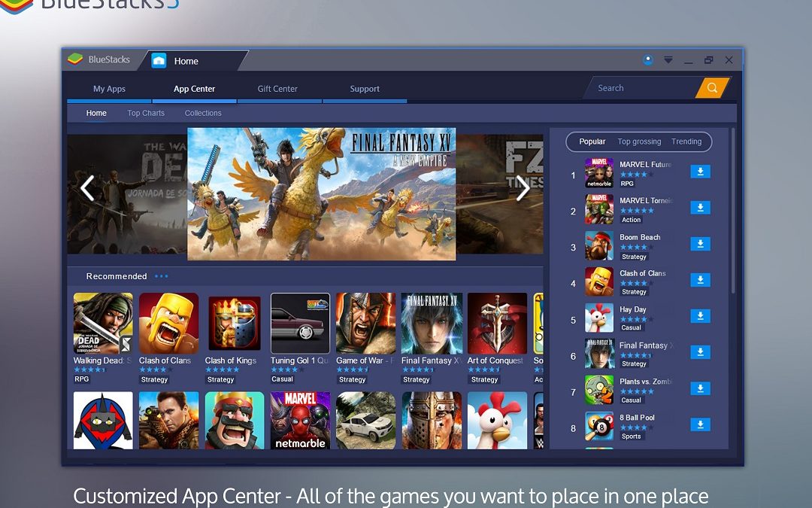Click the Action tag under MARVEL Torneio
Image resolution: width=812 pixels, height=508 pixels.
pyautogui.click(x=632, y=220)
